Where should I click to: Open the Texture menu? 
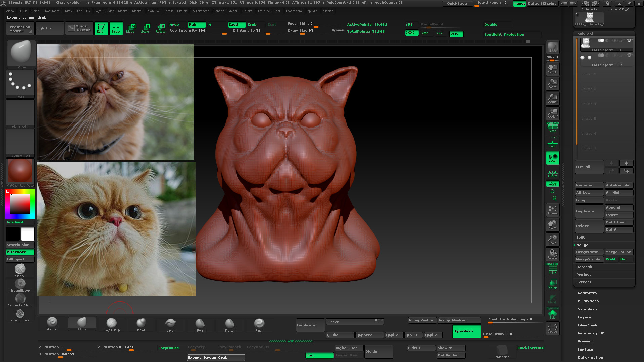[264, 11]
